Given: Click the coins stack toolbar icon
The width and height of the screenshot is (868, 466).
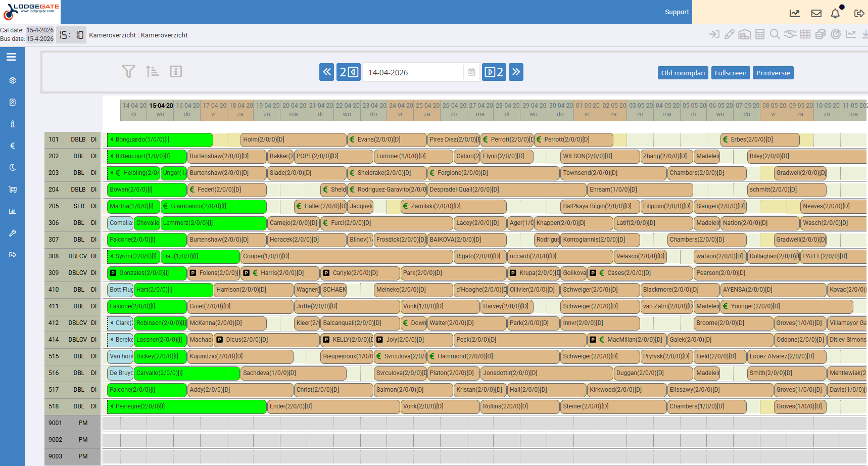Looking at the screenshot, I should click(821, 34).
